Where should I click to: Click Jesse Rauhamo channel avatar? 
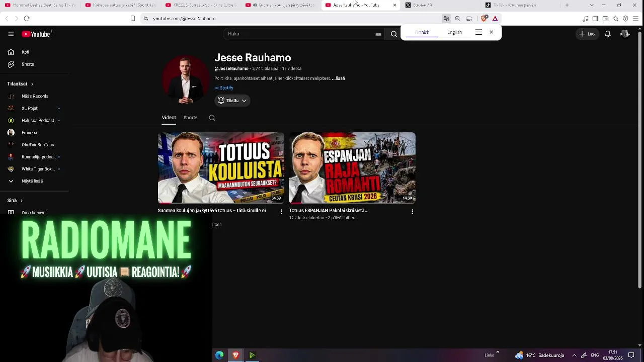coord(186,80)
